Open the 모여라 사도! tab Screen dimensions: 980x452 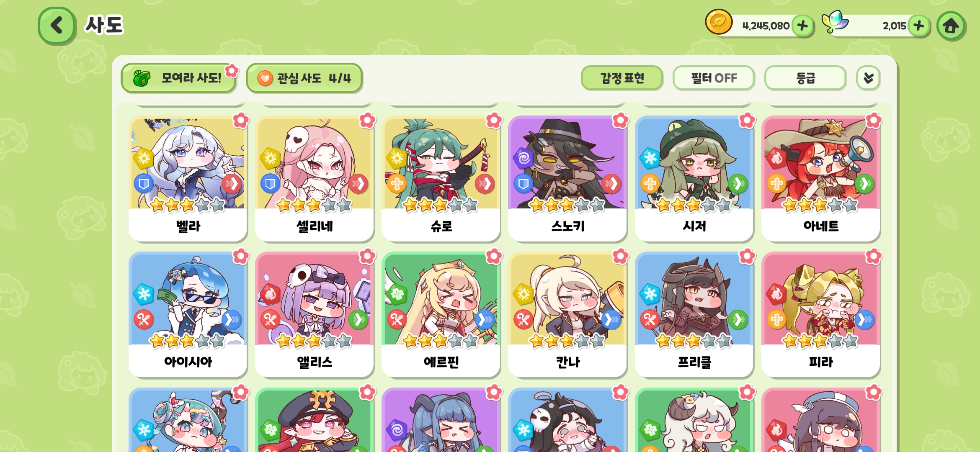[178, 78]
